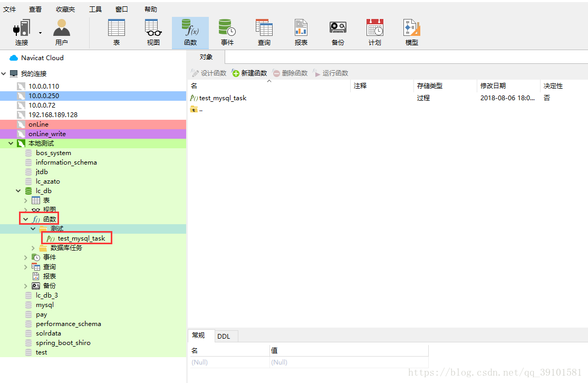Select the lc_azato database
The image size is (588, 383).
pyautogui.click(x=47, y=181)
